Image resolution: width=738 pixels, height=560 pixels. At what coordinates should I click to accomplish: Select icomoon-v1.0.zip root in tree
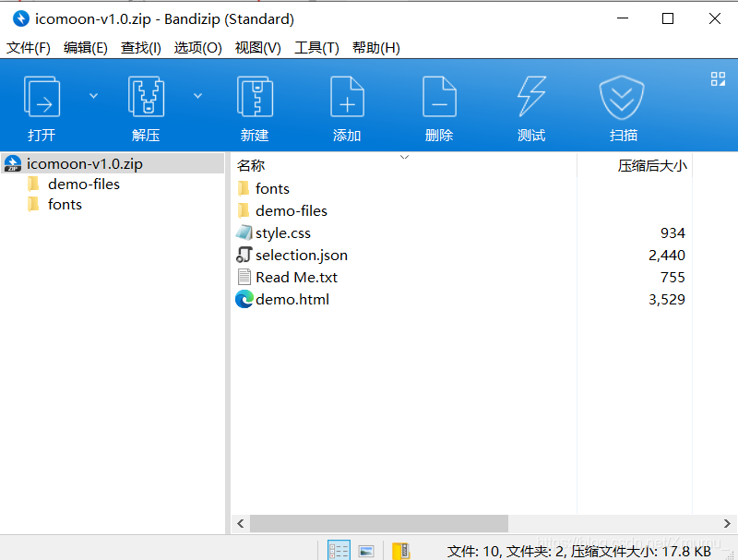[x=113, y=164]
